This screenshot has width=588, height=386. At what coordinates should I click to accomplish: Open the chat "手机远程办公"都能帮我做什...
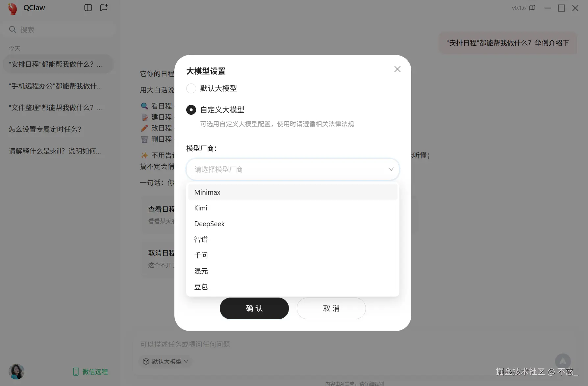point(58,86)
